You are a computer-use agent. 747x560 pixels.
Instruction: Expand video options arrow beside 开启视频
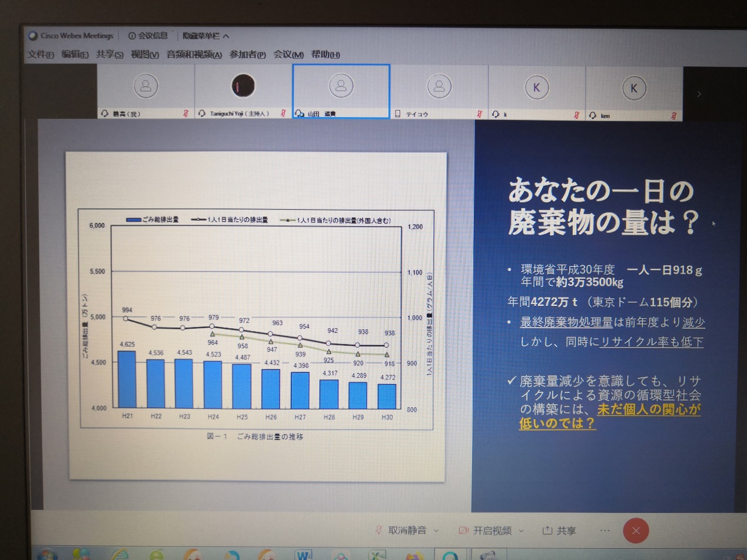tap(521, 531)
